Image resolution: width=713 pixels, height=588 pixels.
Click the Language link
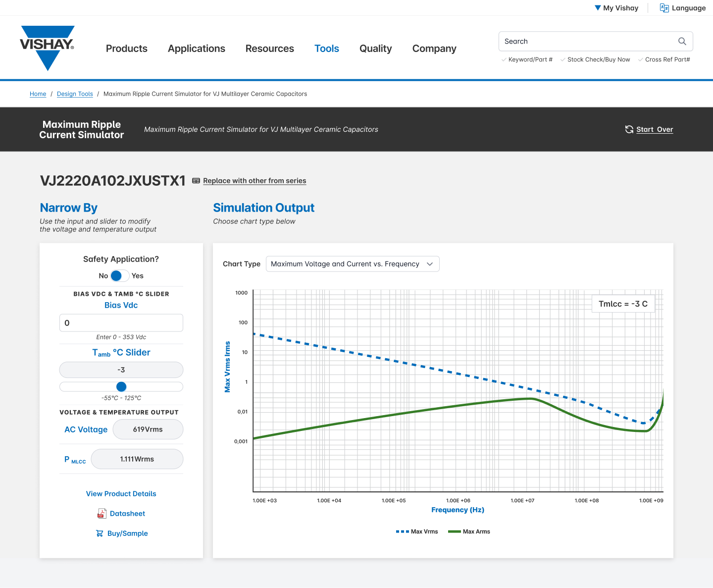pyautogui.click(x=689, y=8)
